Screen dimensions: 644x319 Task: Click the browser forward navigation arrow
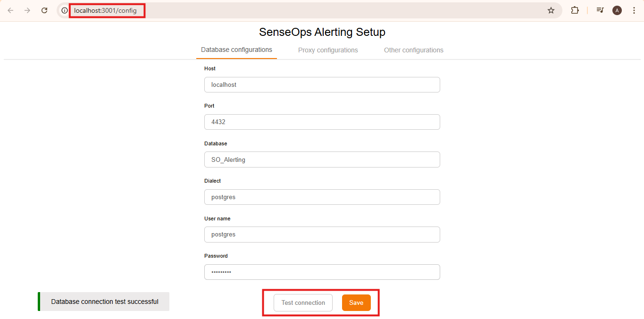(x=27, y=10)
